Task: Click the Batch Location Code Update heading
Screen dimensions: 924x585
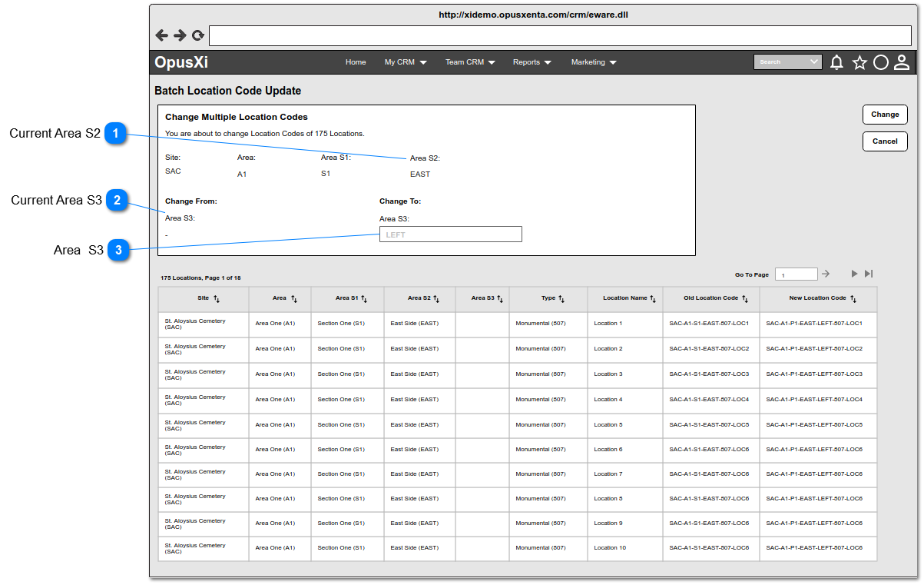Action: (x=228, y=91)
